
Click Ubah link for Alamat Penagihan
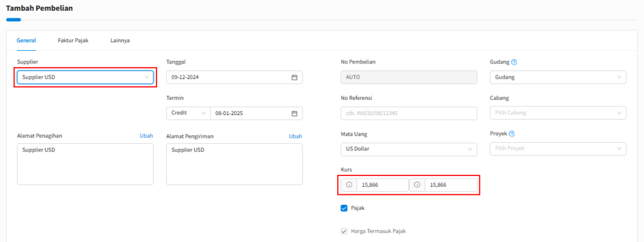click(146, 136)
